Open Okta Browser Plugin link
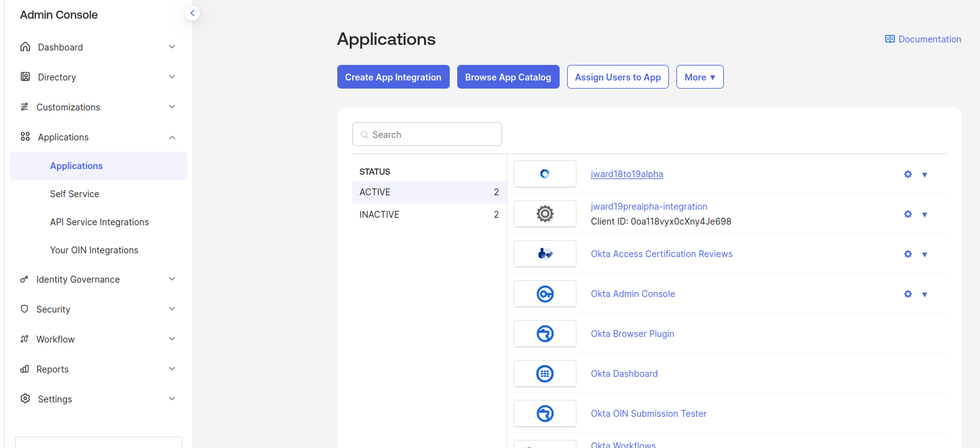Viewport: 980px width, 448px height. 633,334
